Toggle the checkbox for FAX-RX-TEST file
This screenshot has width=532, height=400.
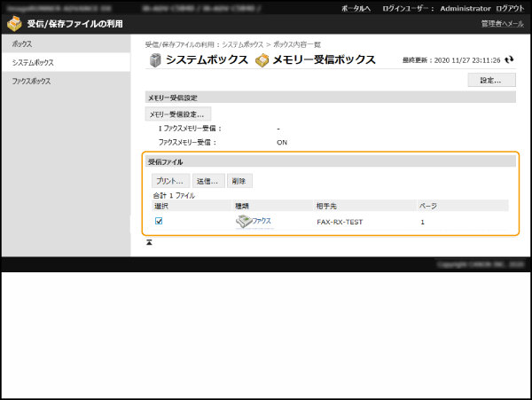(159, 222)
